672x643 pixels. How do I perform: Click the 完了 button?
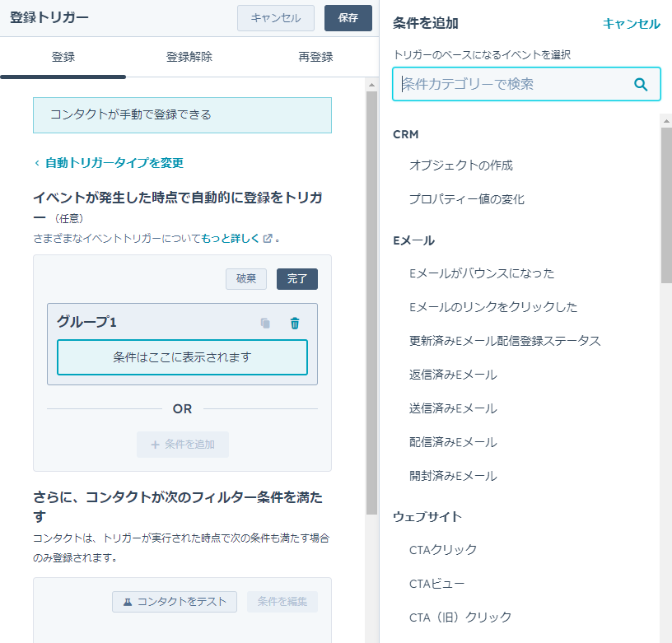(x=297, y=279)
